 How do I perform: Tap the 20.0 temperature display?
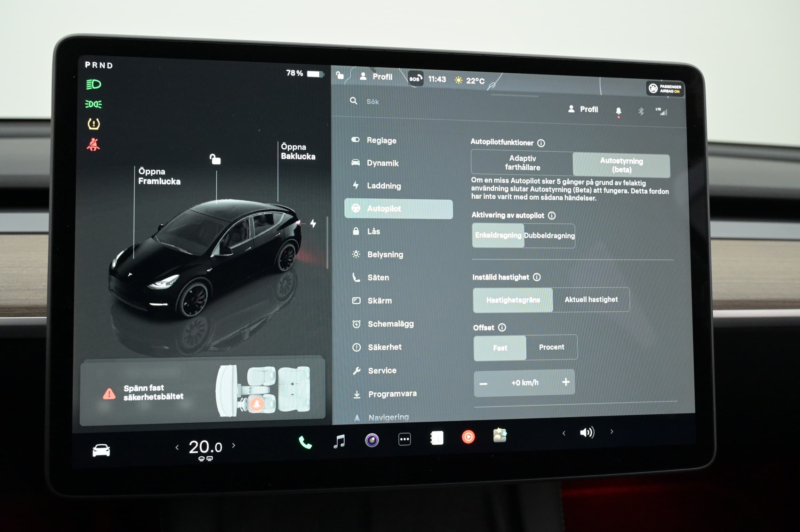pos(205,447)
